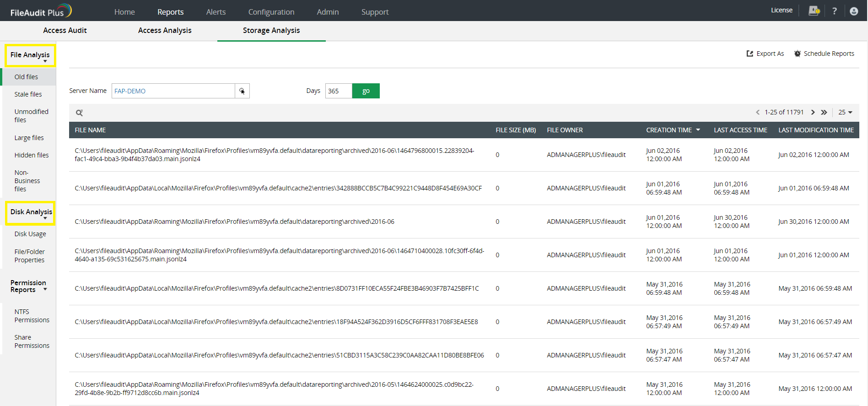
Task: Jump to last page of results
Action: pyautogui.click(x=824, y=112)
